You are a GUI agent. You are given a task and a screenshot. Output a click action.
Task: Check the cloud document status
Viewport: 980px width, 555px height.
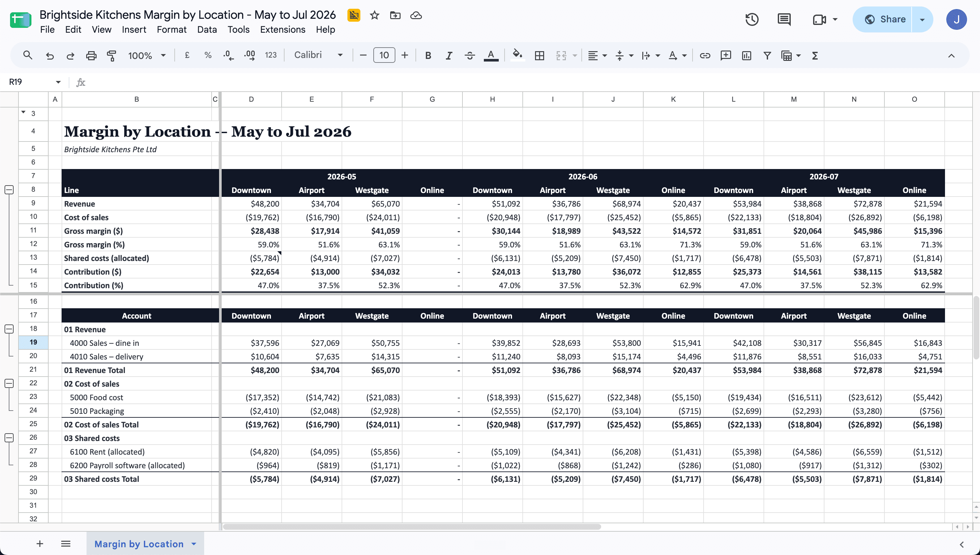pos(416,15)
